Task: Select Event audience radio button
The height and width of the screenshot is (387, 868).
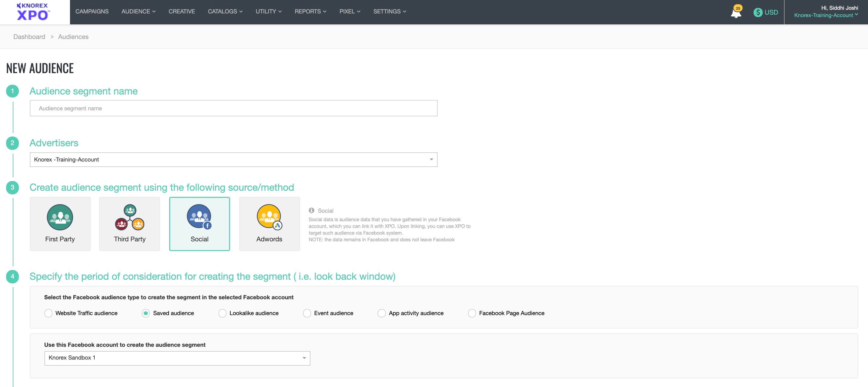Action: pos(307,313)
